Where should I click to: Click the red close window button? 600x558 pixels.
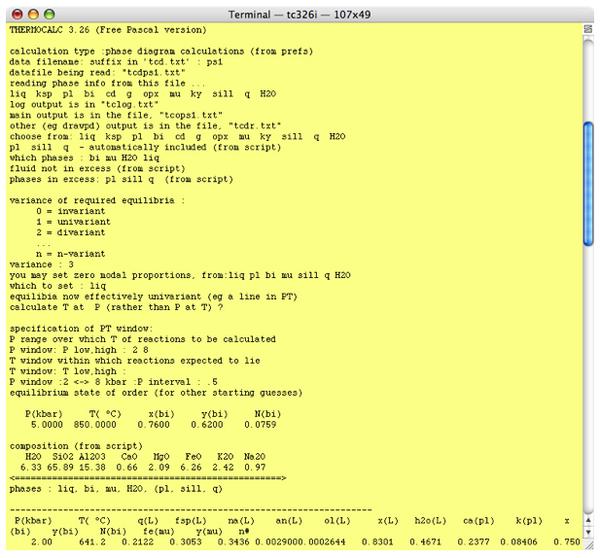click(x=17, y=15)
